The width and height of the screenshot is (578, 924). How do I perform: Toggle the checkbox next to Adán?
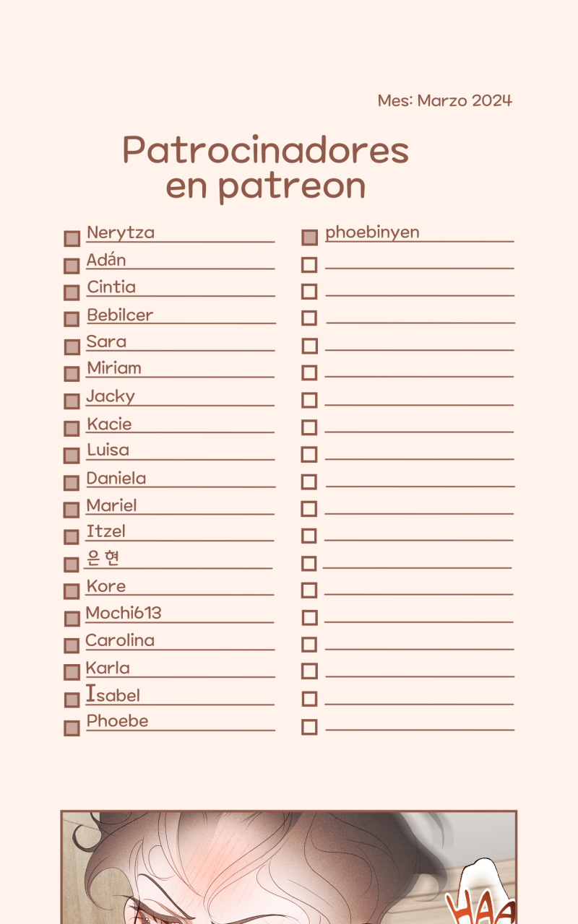[72, 266]
